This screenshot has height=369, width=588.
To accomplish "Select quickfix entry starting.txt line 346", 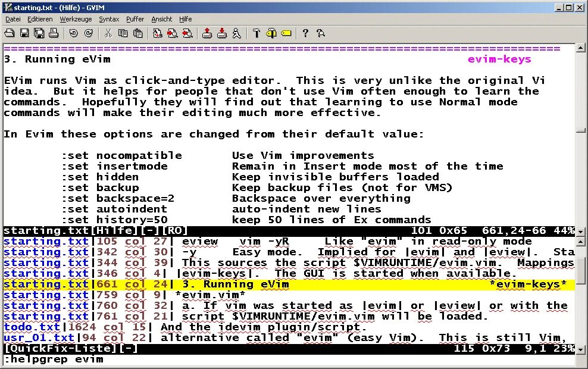I will point(289,274).
